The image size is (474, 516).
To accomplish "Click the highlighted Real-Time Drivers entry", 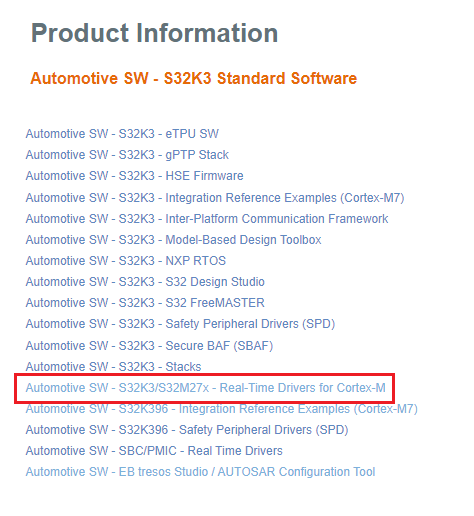I will tap(205, 388).
